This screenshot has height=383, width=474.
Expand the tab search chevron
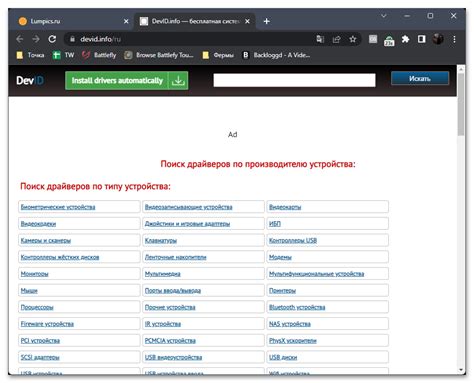[x=384, y=16]
